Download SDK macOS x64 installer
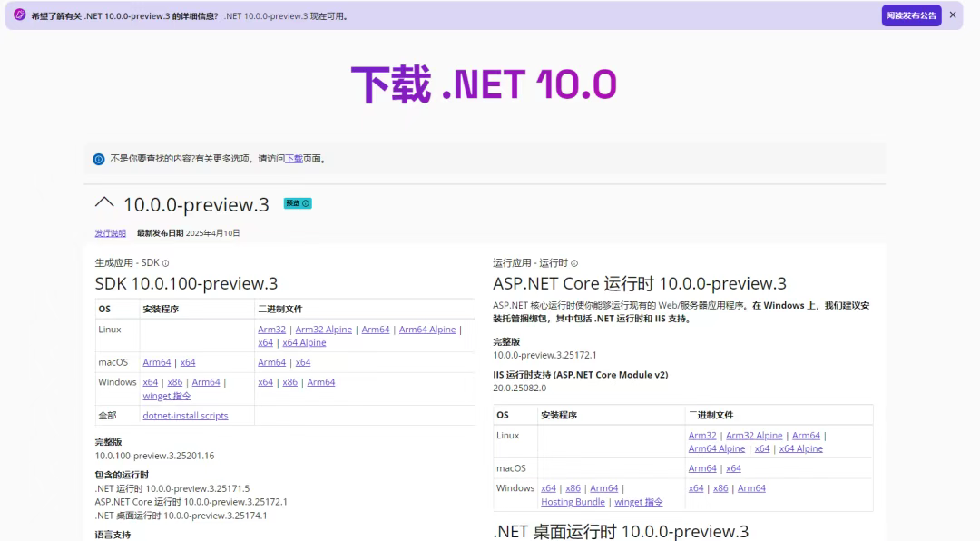Viewport: 980px width, 541px height. point(188,362)
